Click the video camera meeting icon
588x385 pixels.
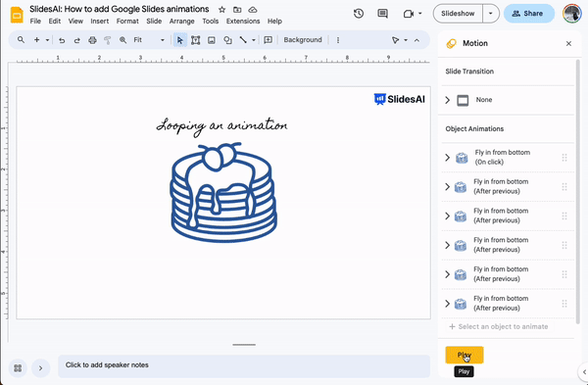(408, 14)
